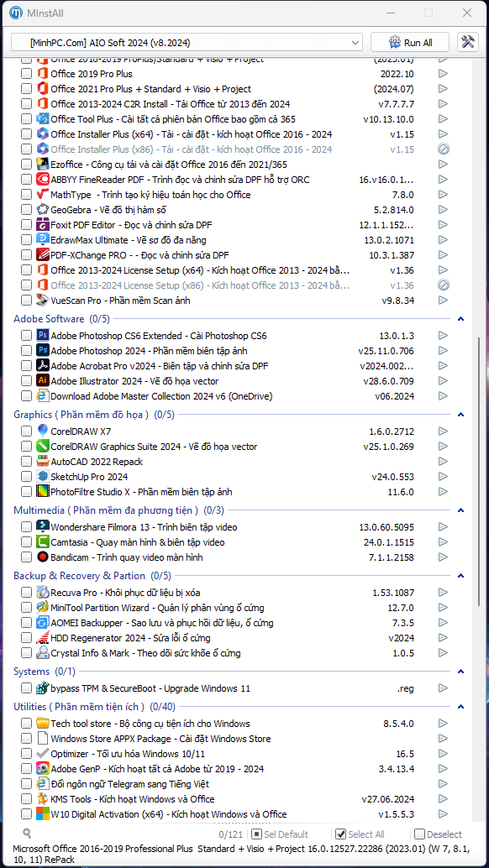Screen dimensions: 489x868
Task: Toggle the Select All checkbox
Action: click(x=341, y=834)
